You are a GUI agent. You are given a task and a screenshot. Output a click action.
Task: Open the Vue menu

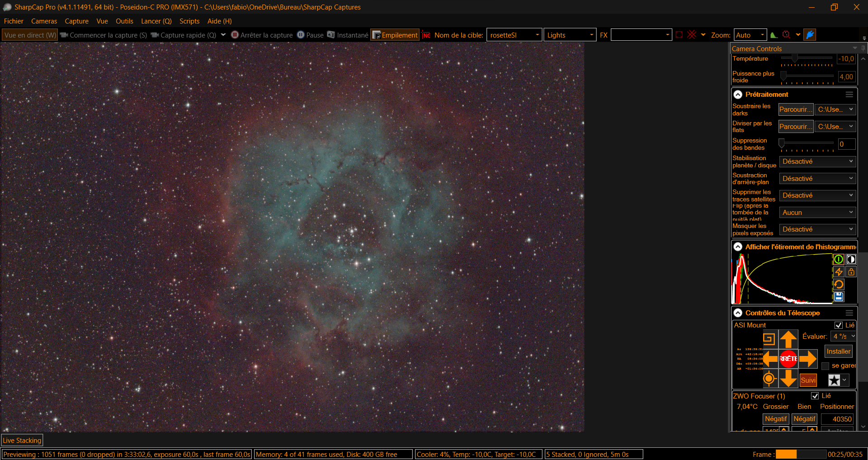pos(102,21)
